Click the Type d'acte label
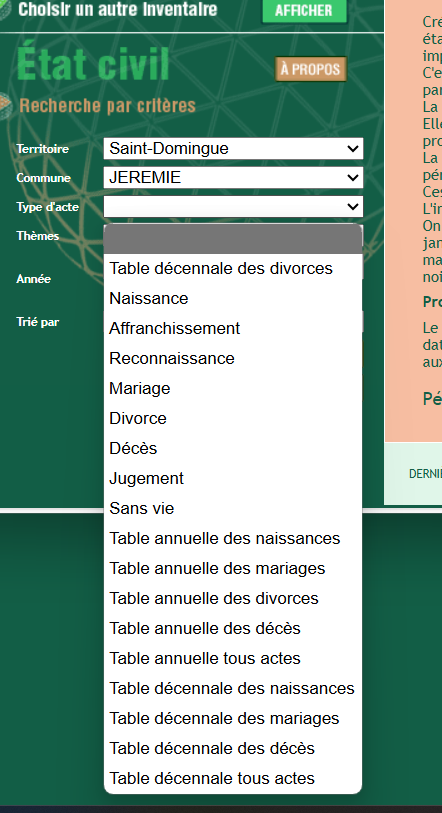This screenshot has width=442, height=813. pos(47,207)
